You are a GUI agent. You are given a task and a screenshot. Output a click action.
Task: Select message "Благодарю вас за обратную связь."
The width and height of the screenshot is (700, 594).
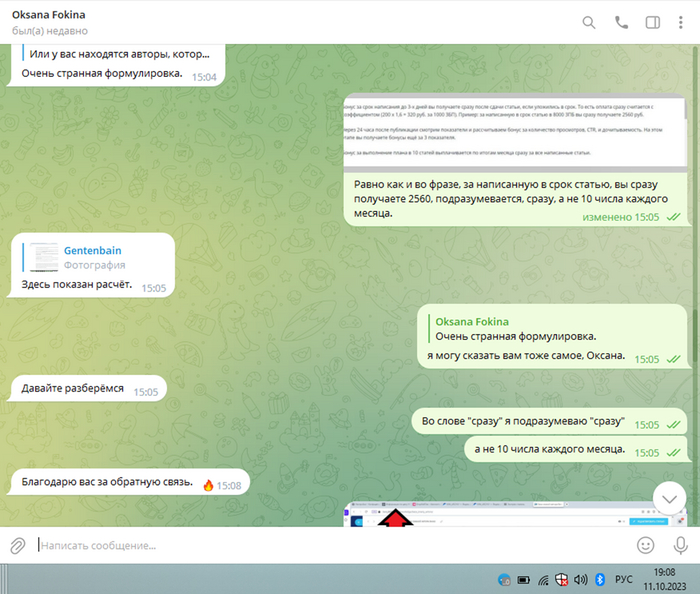pyautogui.click(x=107, y=482)
